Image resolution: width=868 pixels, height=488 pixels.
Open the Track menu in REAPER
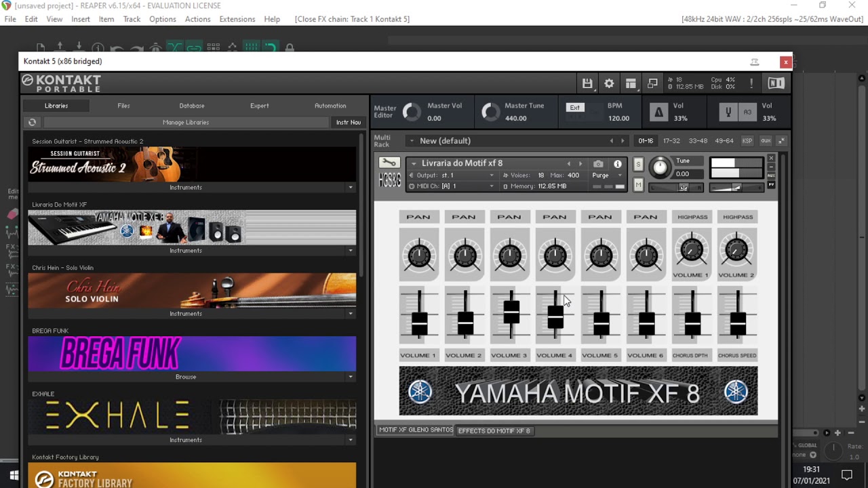point(132,19)
